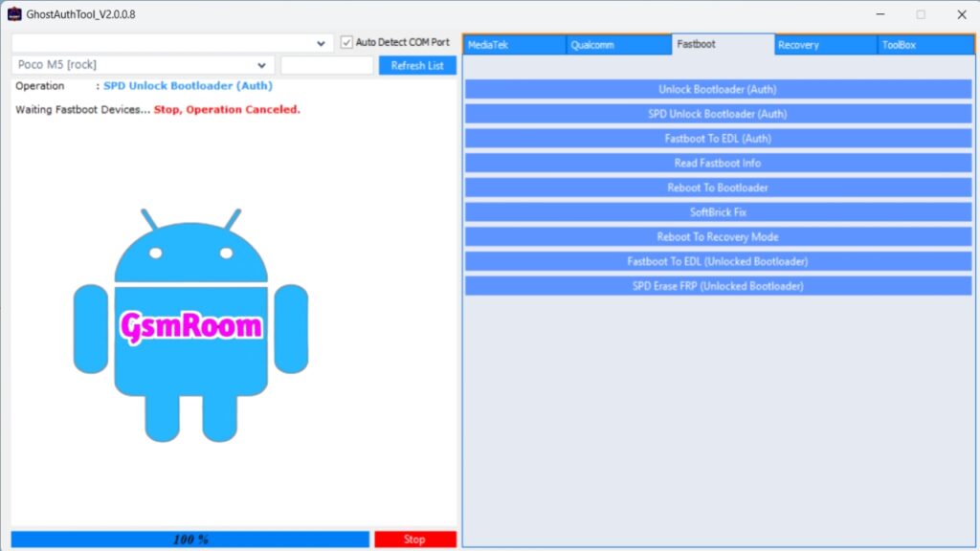
Task: Click Unlock Bootloader (Auth) button
Action: (718, 90)
